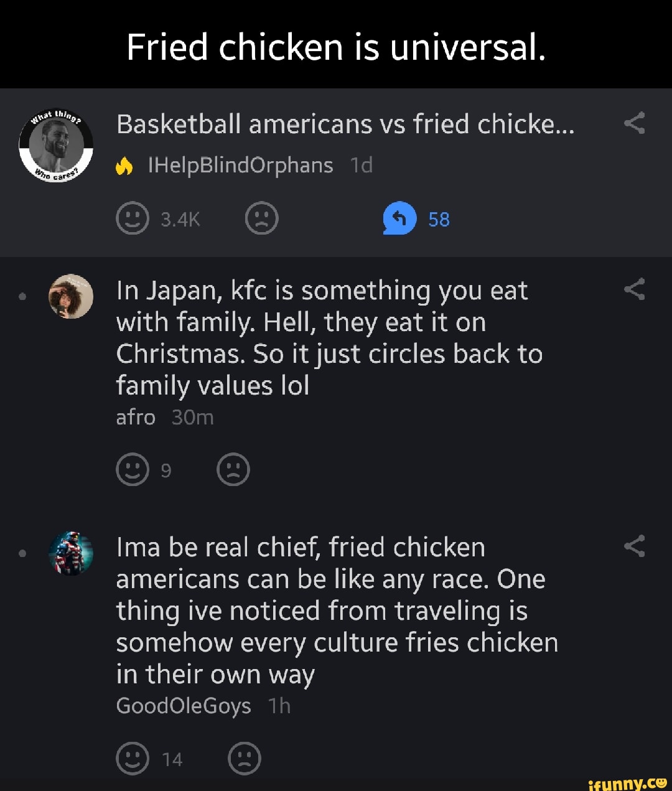The height and width of the screenshot is (791, 672).
Task: Click the 3.4K smile count on the post
Action: click(x=179, y=218)
